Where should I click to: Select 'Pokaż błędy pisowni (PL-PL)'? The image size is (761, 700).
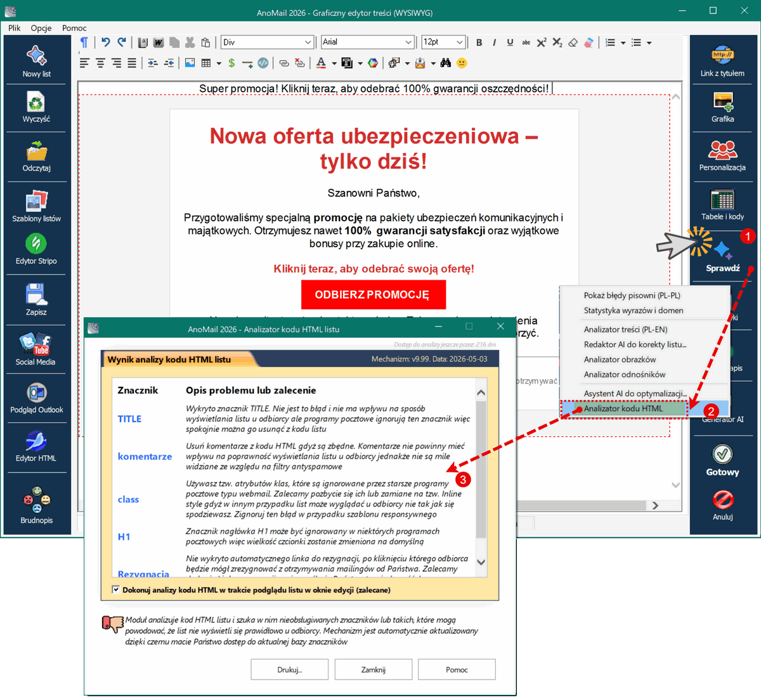[632, 295]
